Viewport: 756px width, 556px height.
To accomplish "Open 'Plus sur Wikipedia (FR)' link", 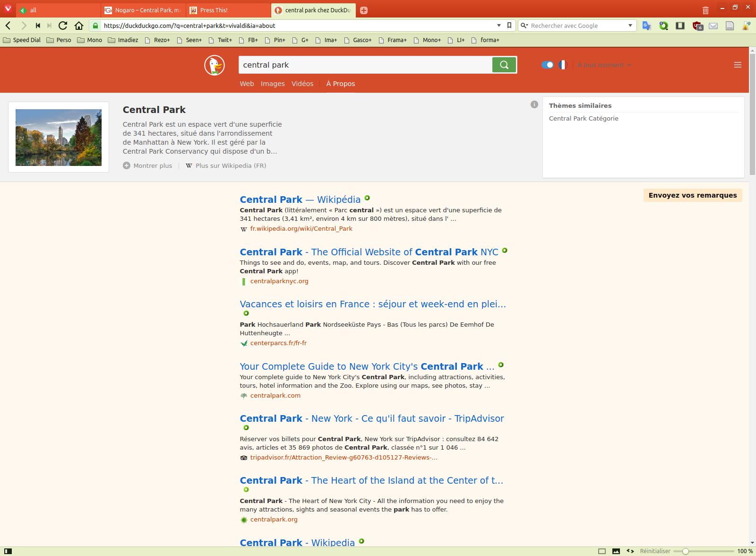I will click(226, 165).
